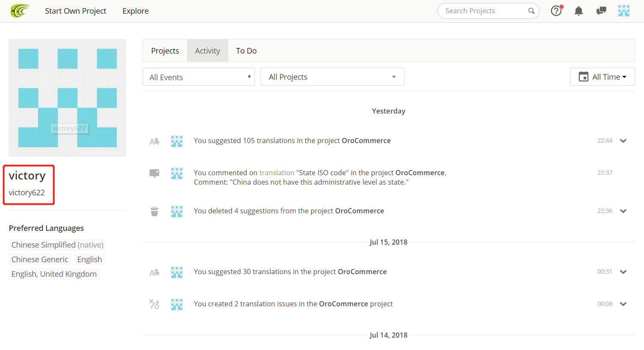Open the user avatar menu in header

click(x=624, y=11)
